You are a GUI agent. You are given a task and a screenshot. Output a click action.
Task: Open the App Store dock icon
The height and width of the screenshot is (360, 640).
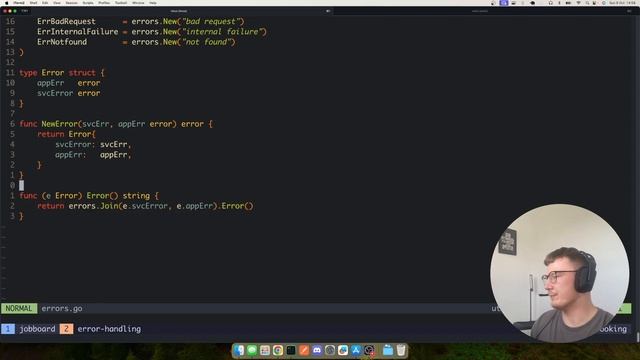pyautogui.click(x=356, y=350)
